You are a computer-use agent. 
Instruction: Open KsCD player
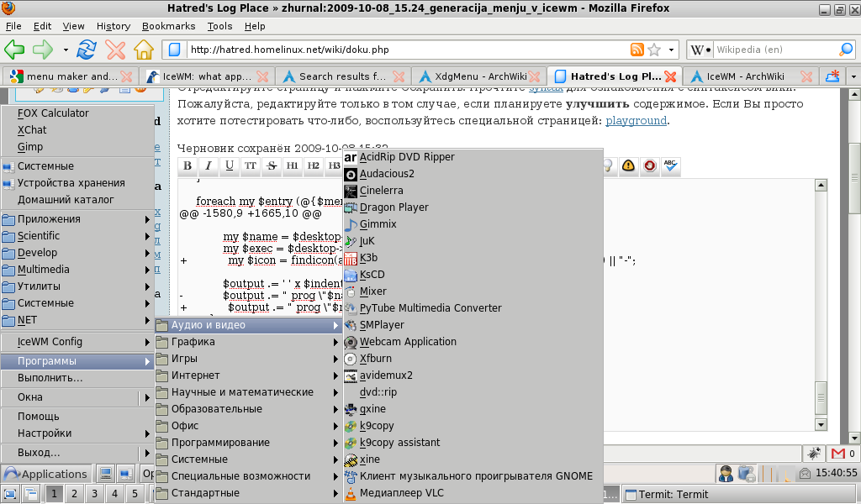click(473, 275)
